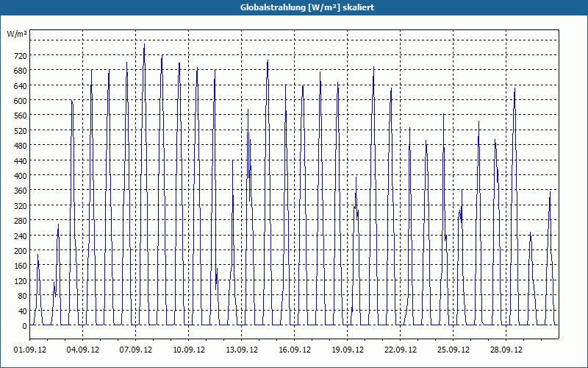Click the "80" y-axis value

pyautogui.click(x=23, y=297)
